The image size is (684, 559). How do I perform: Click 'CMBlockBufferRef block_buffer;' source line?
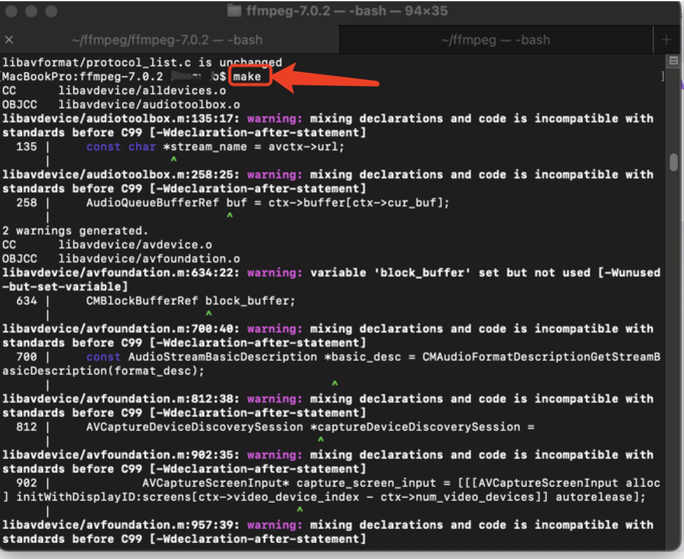point(191,301)
